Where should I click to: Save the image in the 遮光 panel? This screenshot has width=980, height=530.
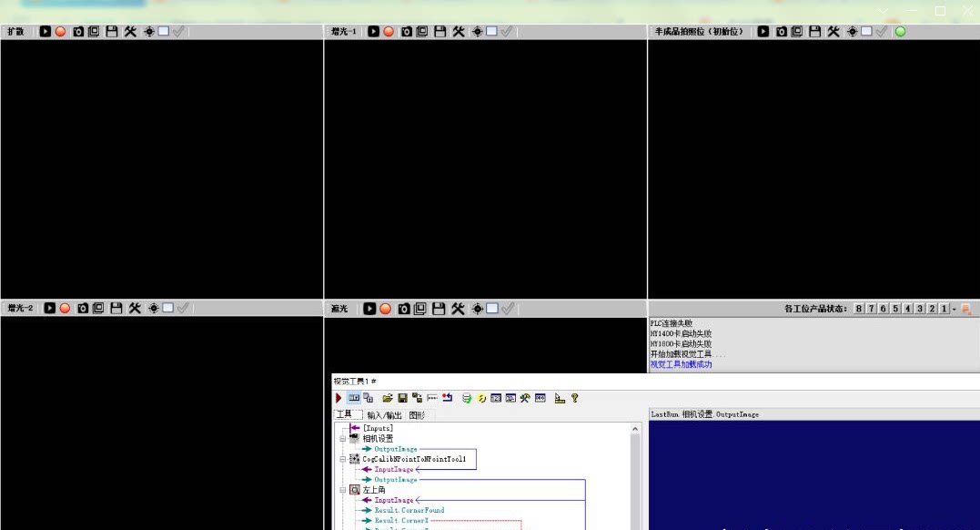pyautogui.click(x=439, y=309)
